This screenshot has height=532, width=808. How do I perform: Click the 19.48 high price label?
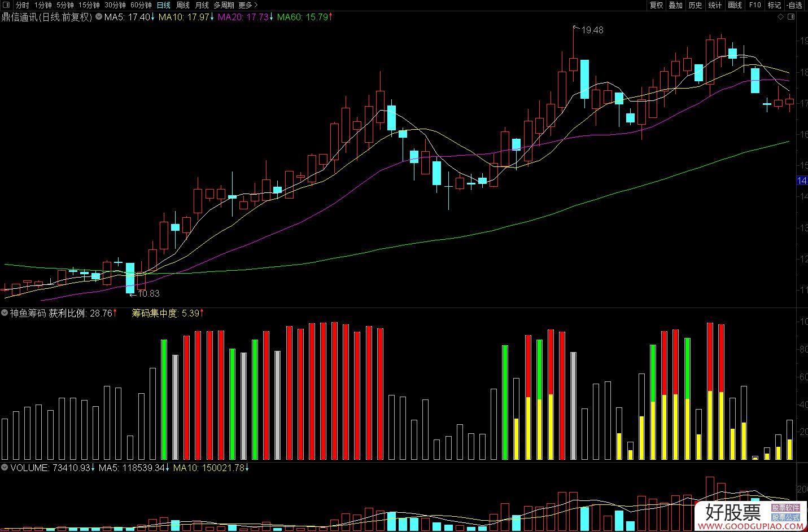click(592, 30)
